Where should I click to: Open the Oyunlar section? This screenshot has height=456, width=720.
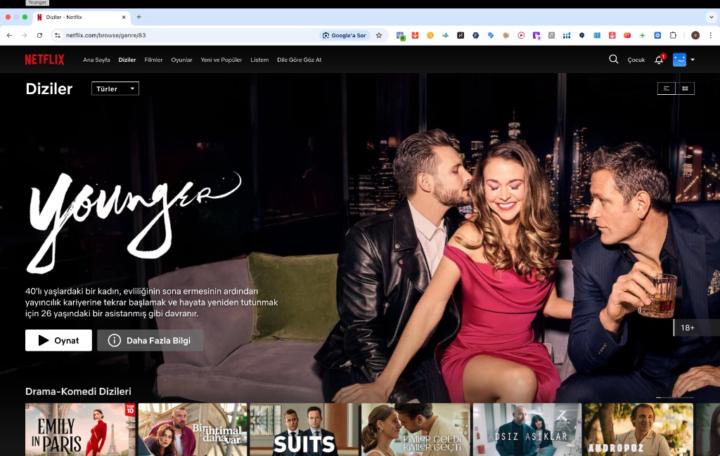(x=181, y=60)
